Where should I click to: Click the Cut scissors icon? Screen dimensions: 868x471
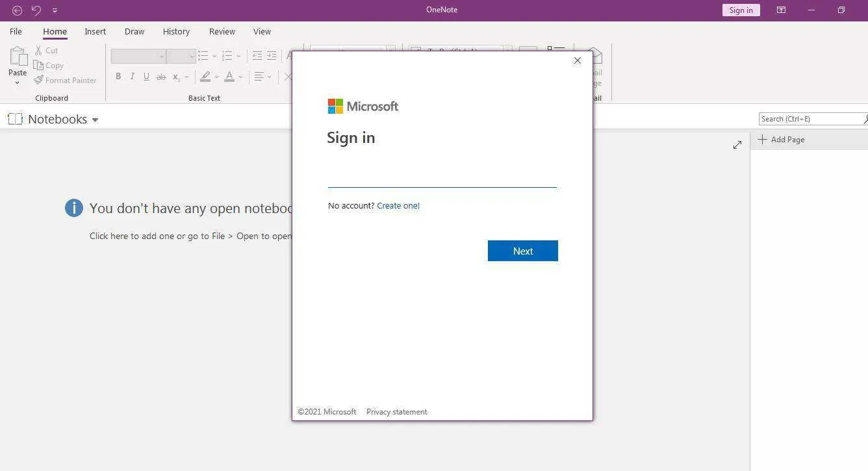click(38, 50)
